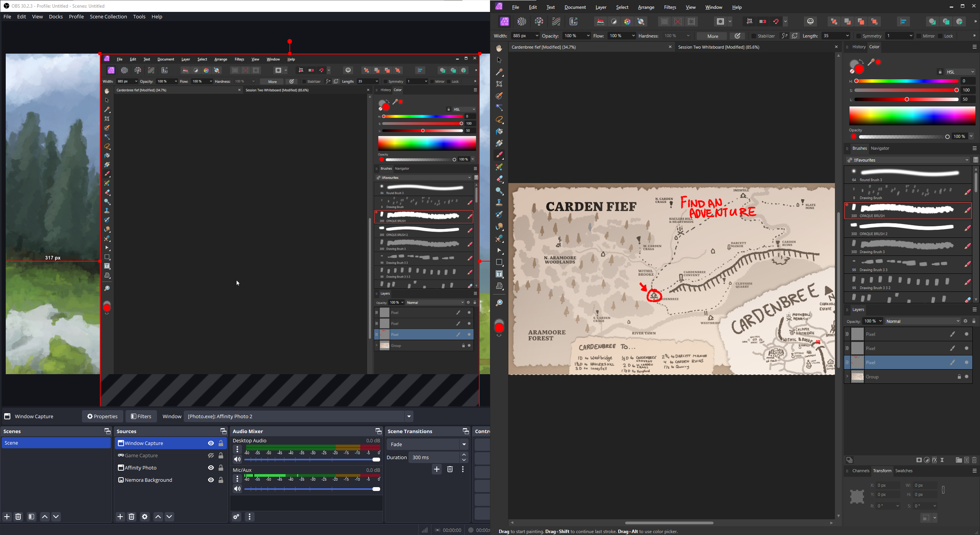Open Layers panel settings gear icon

coord(965,321)
